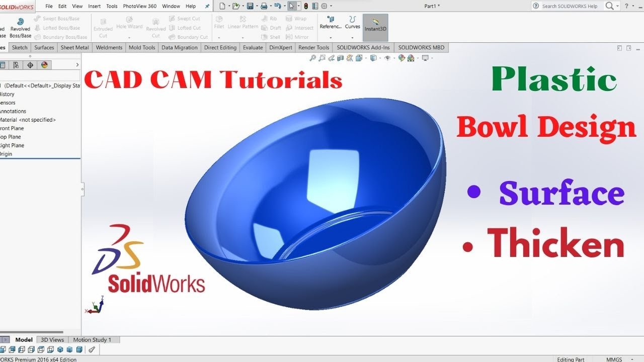Click the Zoom to Area icon
The width and height of the screenshot is (644, 362).
[322, 58]
